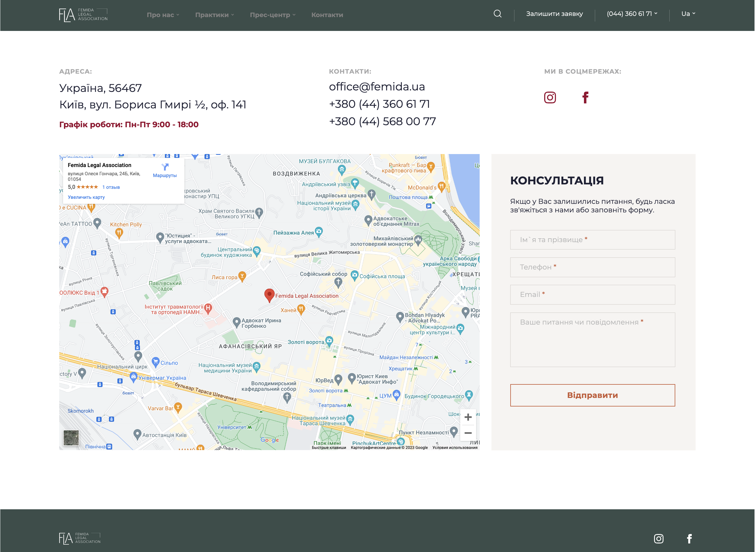The width and height of the screenshot is (756, 552).
Task: Click the Google logo on the map
Action: 270,440
